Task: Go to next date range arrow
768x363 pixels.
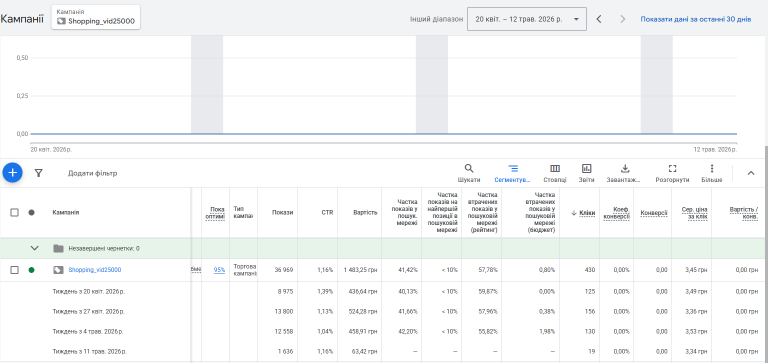Action: pos(623,19)
